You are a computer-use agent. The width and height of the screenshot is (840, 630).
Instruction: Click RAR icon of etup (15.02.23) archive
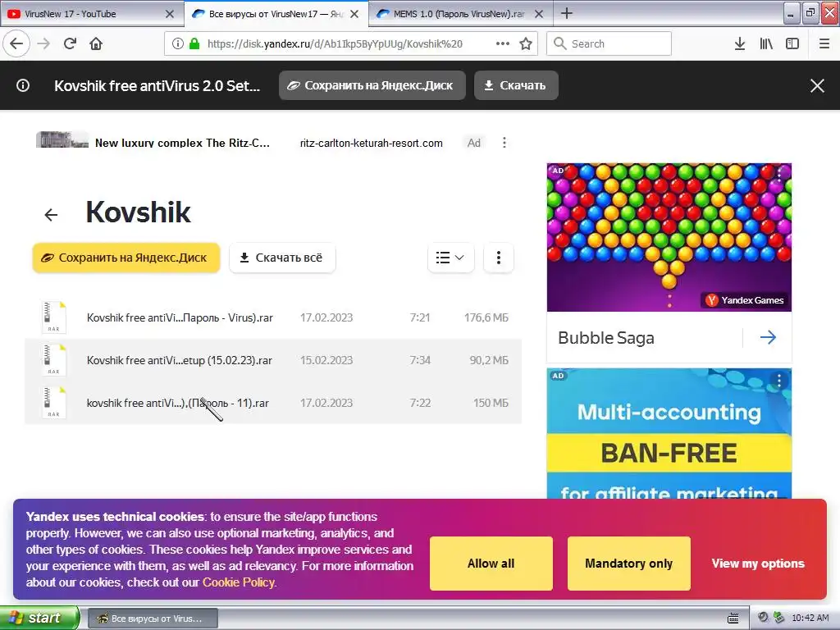[x=53, y=360]
